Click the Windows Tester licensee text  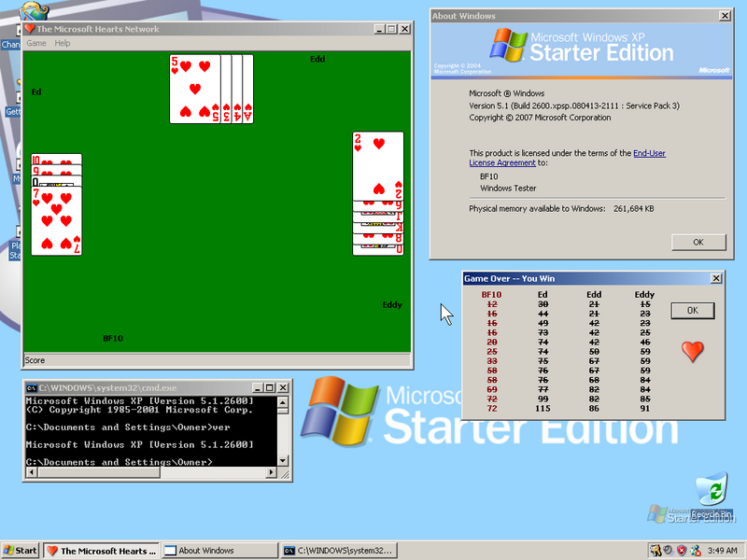tap(508, 189)
